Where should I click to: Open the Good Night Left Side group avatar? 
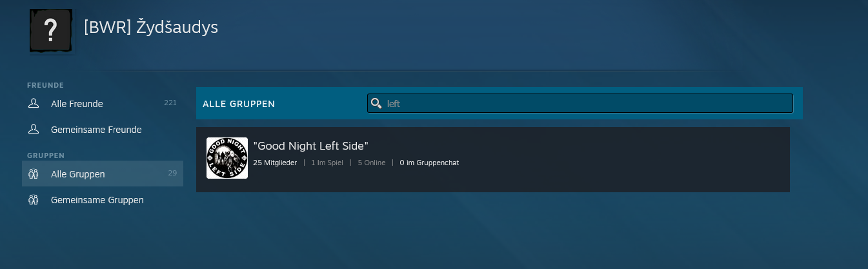click(x=227, y=158)
